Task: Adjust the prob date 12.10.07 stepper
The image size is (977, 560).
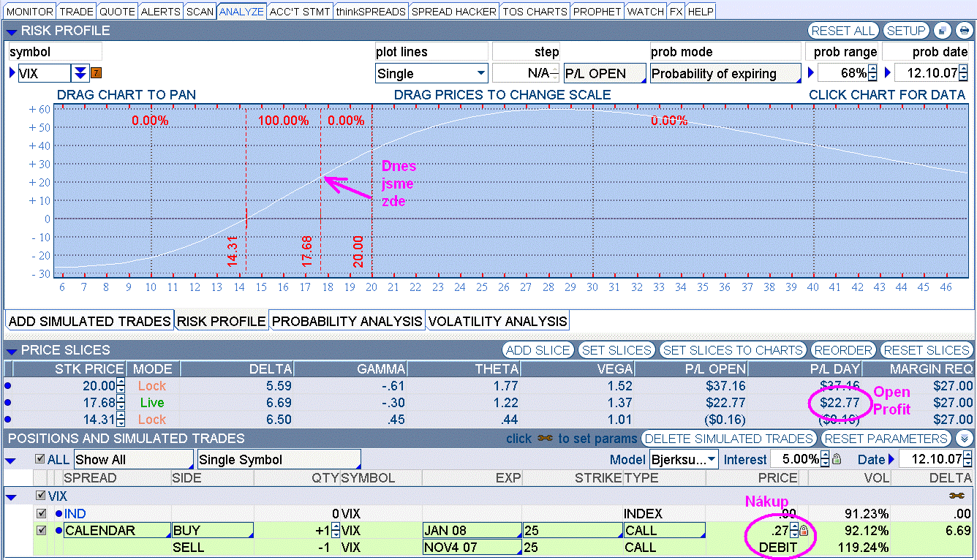Action: [x=965, y=73]
